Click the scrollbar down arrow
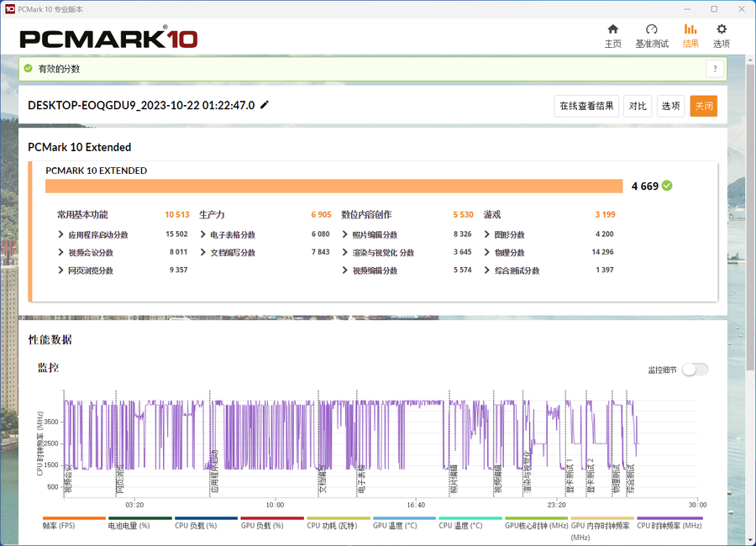 [x=750, y=540]
